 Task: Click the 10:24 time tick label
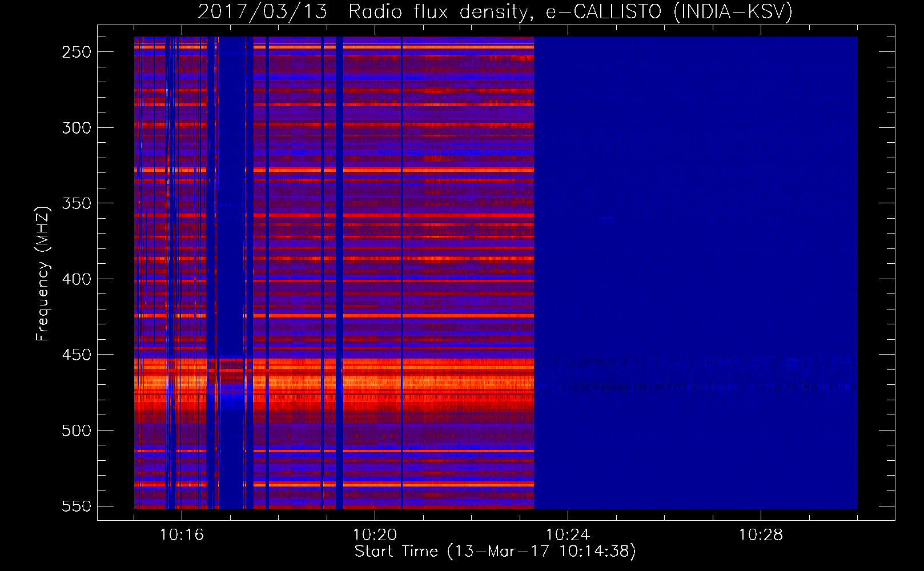point(568,535)
